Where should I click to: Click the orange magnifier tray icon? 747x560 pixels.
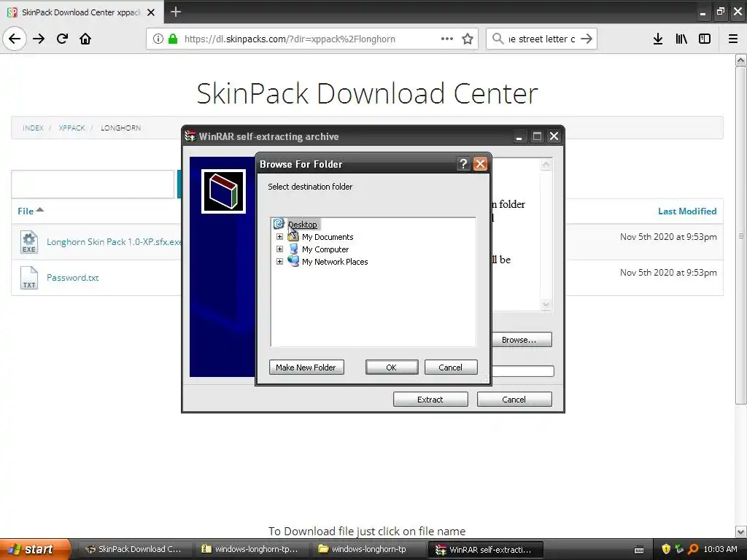[x=693, y=549]
